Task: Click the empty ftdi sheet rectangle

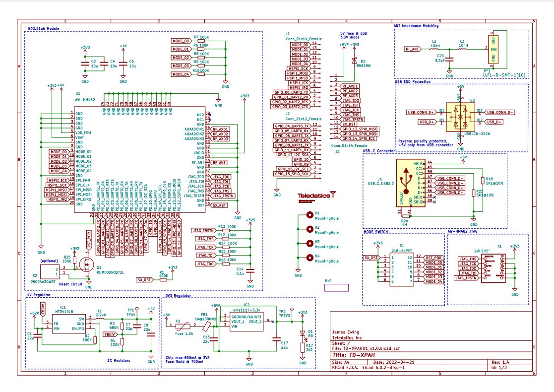Action: pos(336,288)
